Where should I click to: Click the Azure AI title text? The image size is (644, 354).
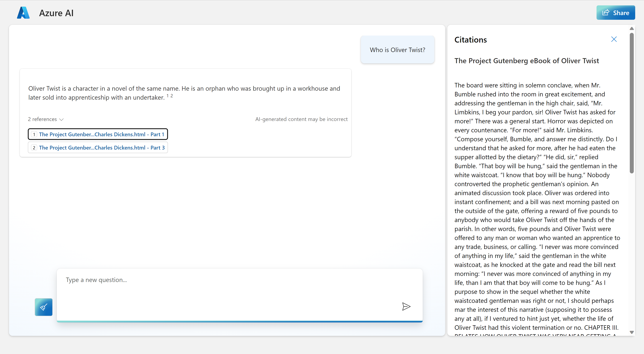pos(56,13)
